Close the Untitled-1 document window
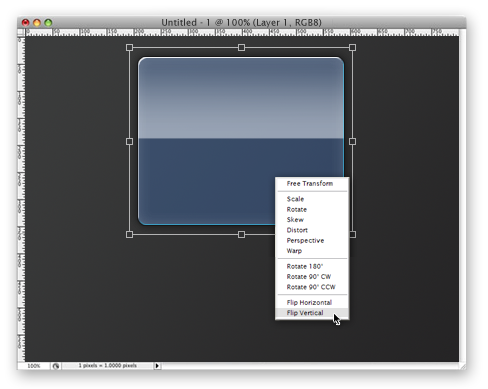488x389 pixels. click(26, 23)
